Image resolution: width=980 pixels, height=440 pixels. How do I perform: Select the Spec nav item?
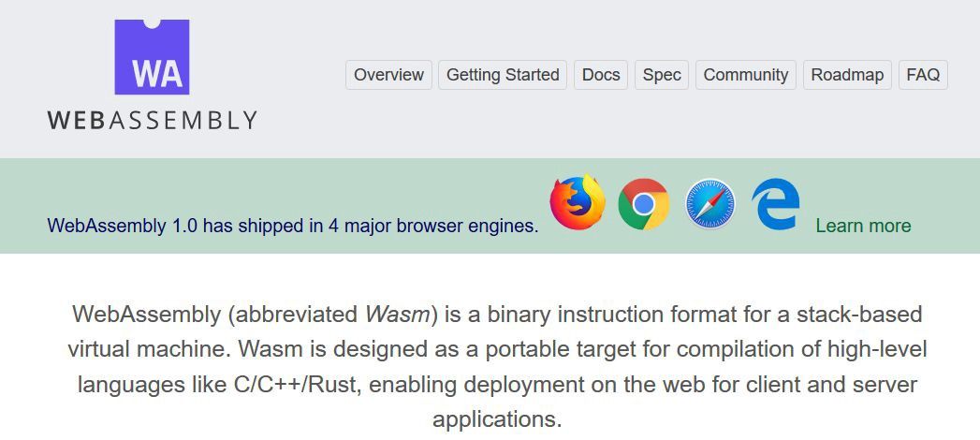point(662,75)
